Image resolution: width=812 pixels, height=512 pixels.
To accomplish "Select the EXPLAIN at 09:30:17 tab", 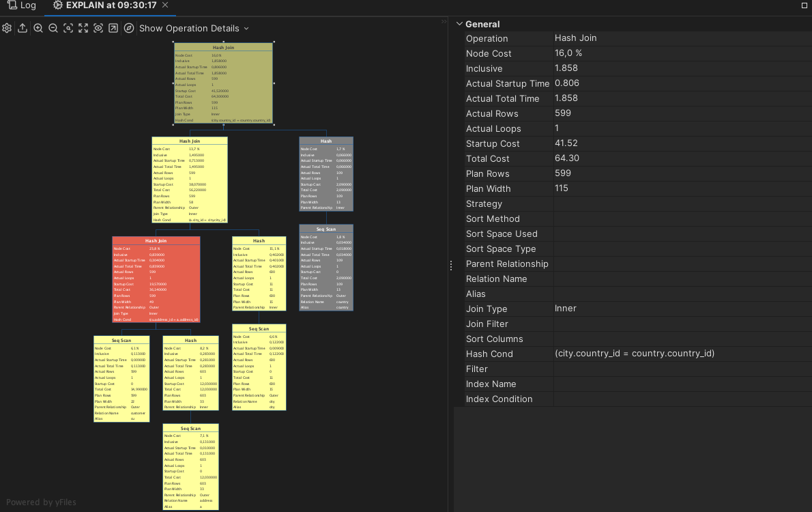I will [111, 5].
